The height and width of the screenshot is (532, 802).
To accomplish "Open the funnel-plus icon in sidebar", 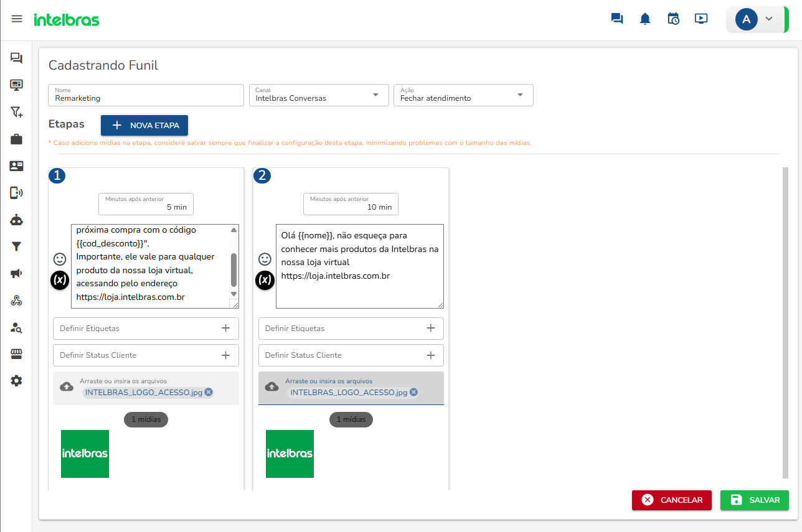I will (16, 112).
